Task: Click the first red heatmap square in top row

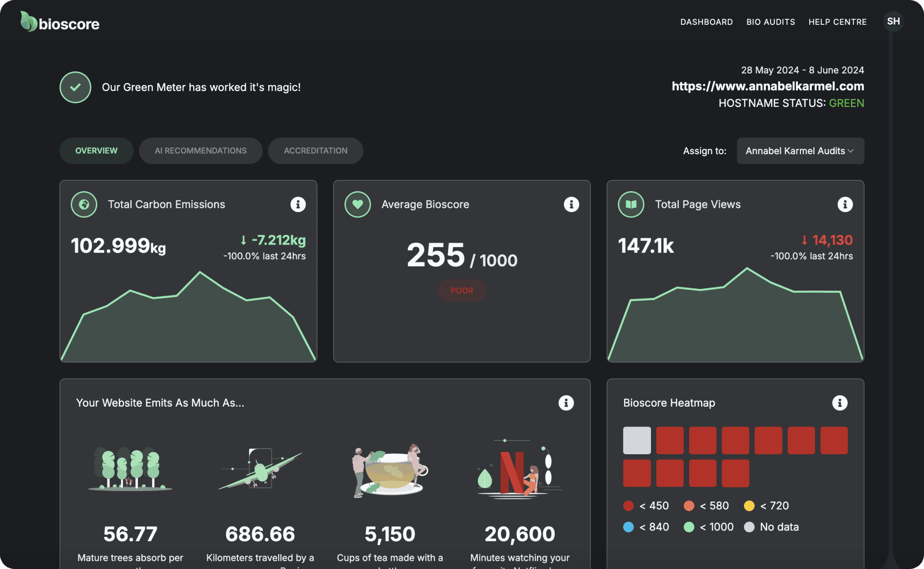Action: tap(670, 441)
